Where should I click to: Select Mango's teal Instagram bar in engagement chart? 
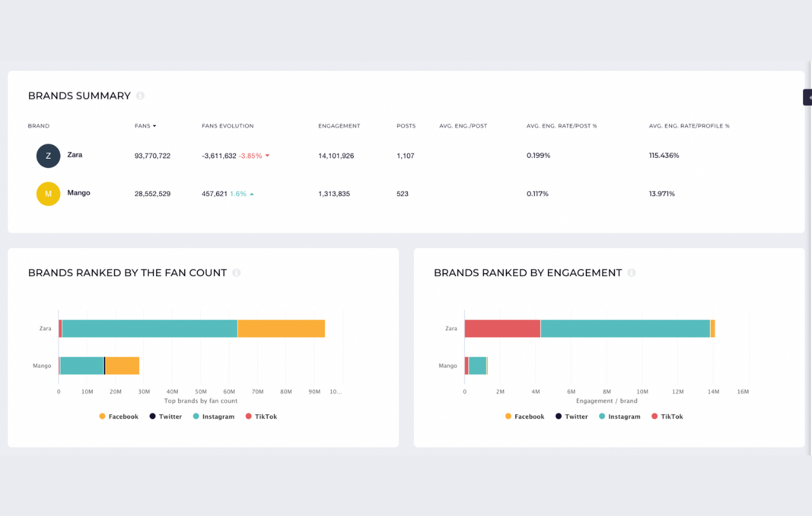point(478,366)
